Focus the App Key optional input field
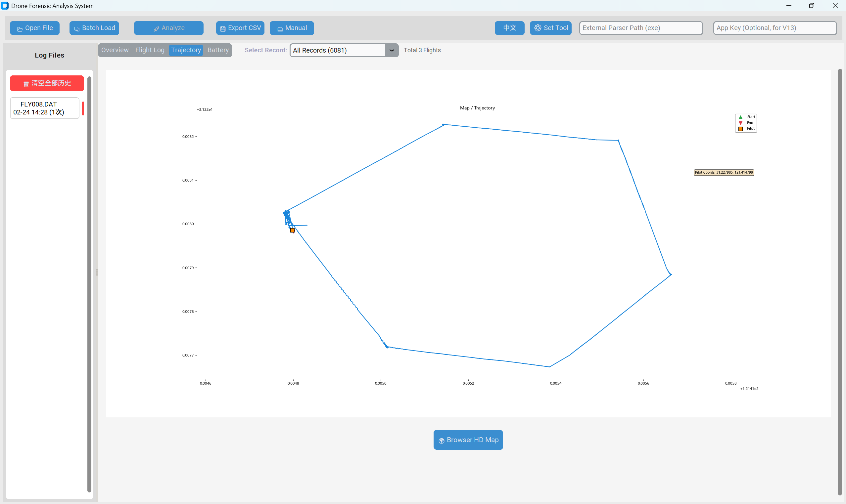The width and height of the screenshot is (846, 504). click(x=775, y=28)
